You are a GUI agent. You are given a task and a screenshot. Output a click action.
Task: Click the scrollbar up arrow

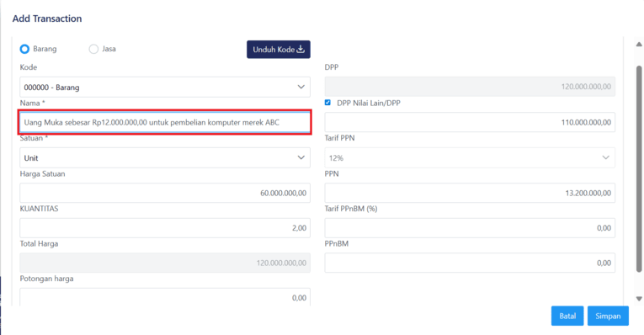point(639,44)
